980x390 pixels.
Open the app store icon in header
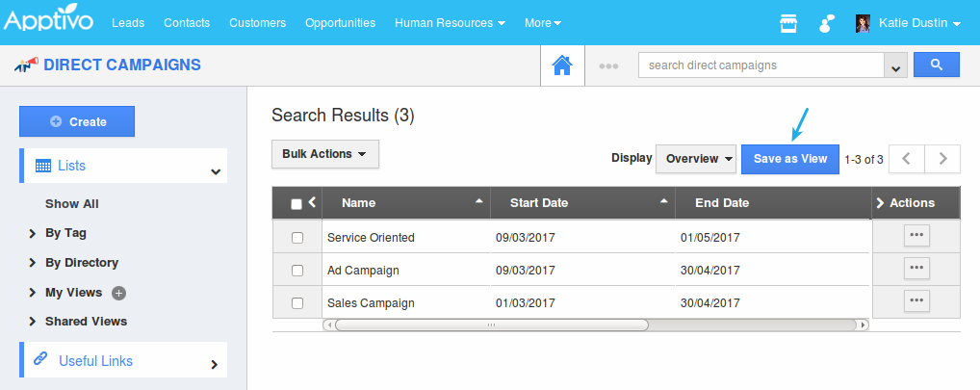[x=788, y=23]
